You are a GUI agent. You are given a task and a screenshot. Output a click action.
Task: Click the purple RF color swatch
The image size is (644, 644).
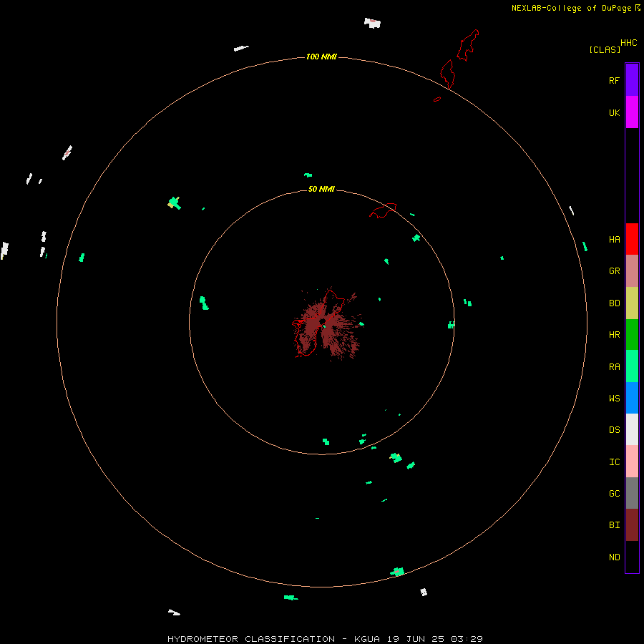[632, 80]
